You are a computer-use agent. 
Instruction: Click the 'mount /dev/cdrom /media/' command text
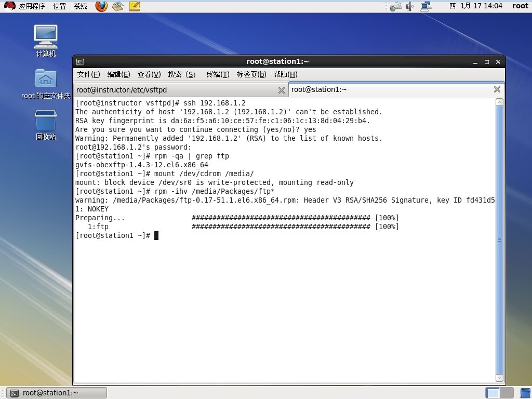pyautogui.click(x=204, y=174)
